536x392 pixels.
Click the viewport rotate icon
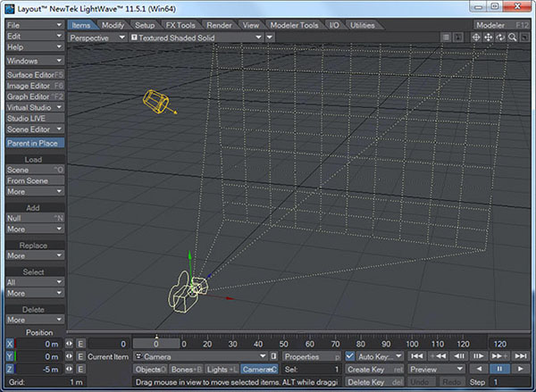click(x=500, y=38)
